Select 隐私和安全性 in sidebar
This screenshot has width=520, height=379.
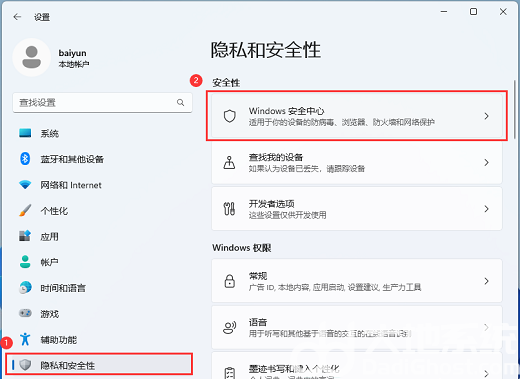click(x=99, y=365)
